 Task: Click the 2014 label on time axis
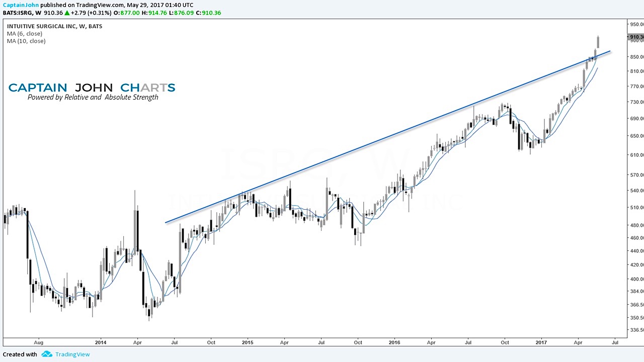100,342
